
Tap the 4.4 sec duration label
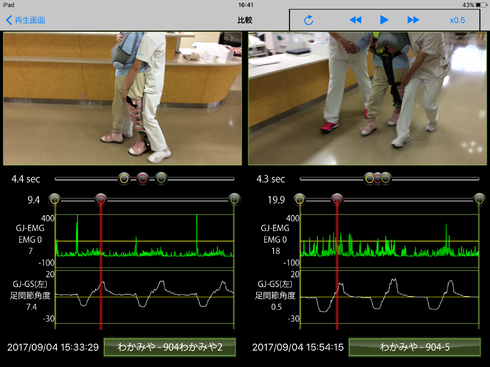coord(26,179)
